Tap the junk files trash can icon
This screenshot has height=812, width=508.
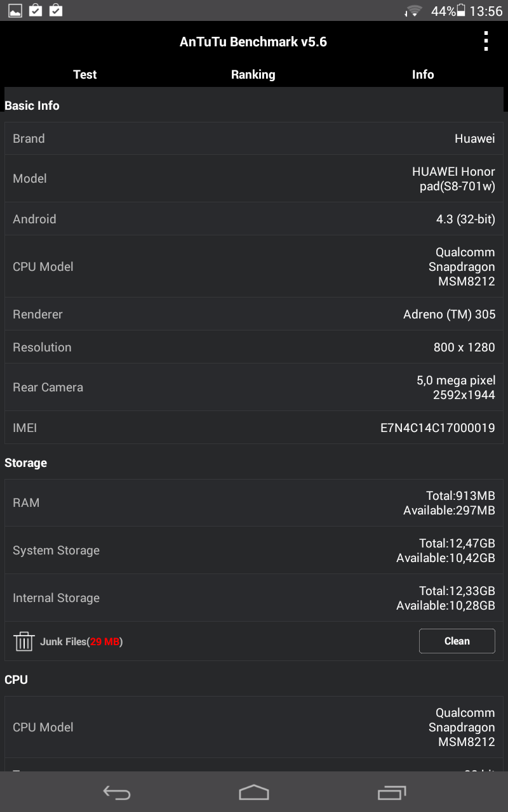[x=23, y=641]
